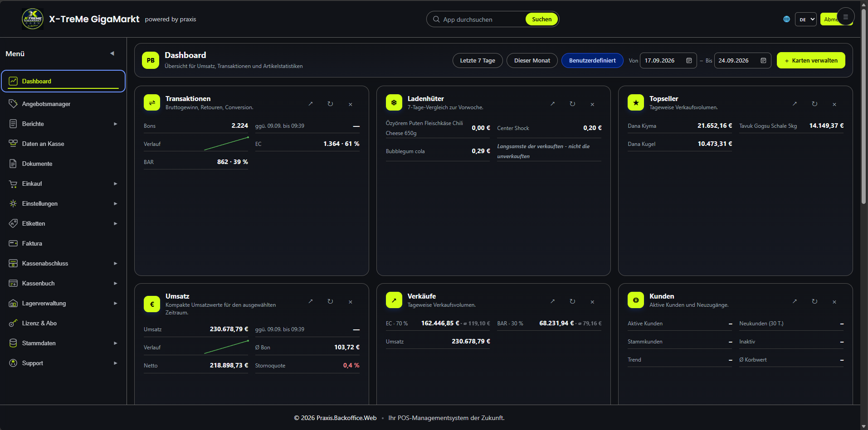Close the Ladenhüter card

coord(592,104)
